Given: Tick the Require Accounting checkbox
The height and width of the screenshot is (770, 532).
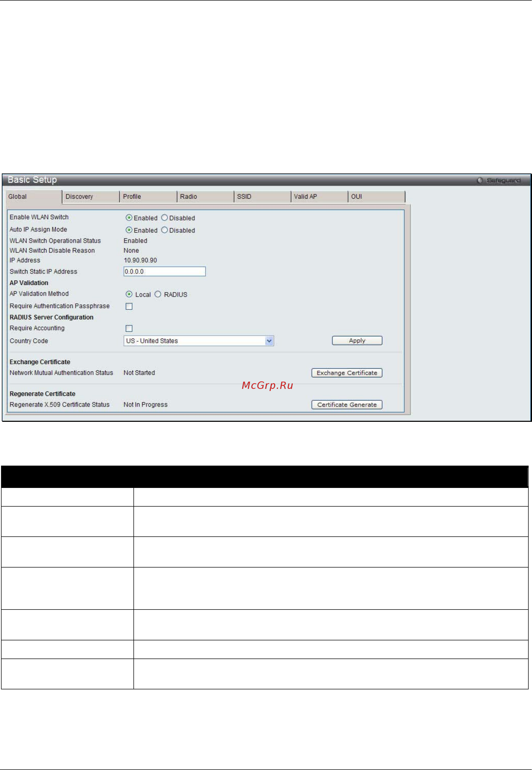Looking at the screenshot, I should (x=129, y=328).
